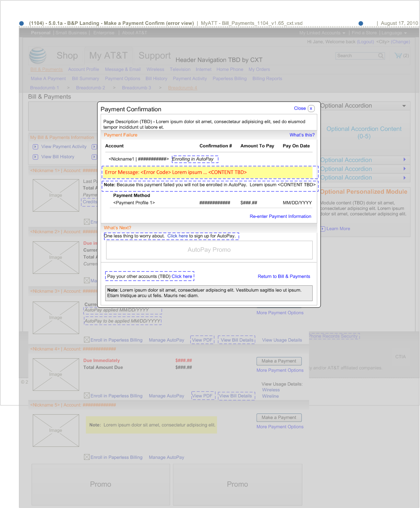Click the Nickname 5 account image placeholder
The height and width of the screenshot is (509, 420).
[x=56, y=430]
